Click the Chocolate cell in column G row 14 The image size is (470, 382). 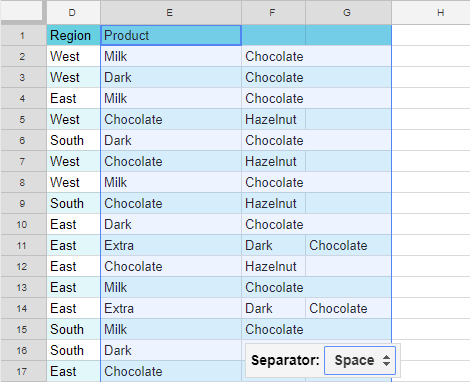(x=348, y=308)
